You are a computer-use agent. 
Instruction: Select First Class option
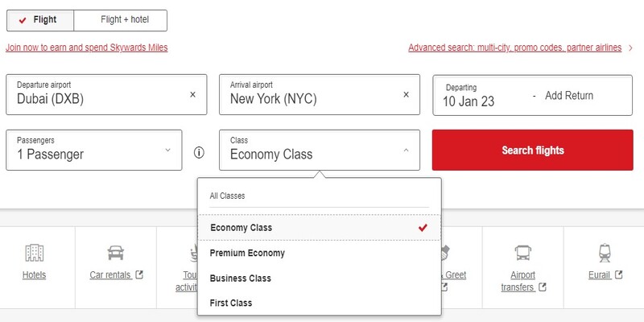(x=231, y=303)
